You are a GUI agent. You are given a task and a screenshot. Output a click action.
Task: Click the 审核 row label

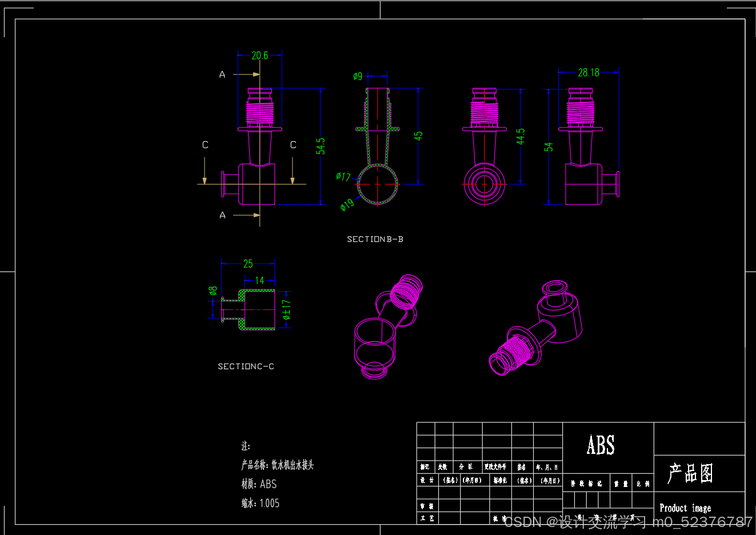coord(427,506)
